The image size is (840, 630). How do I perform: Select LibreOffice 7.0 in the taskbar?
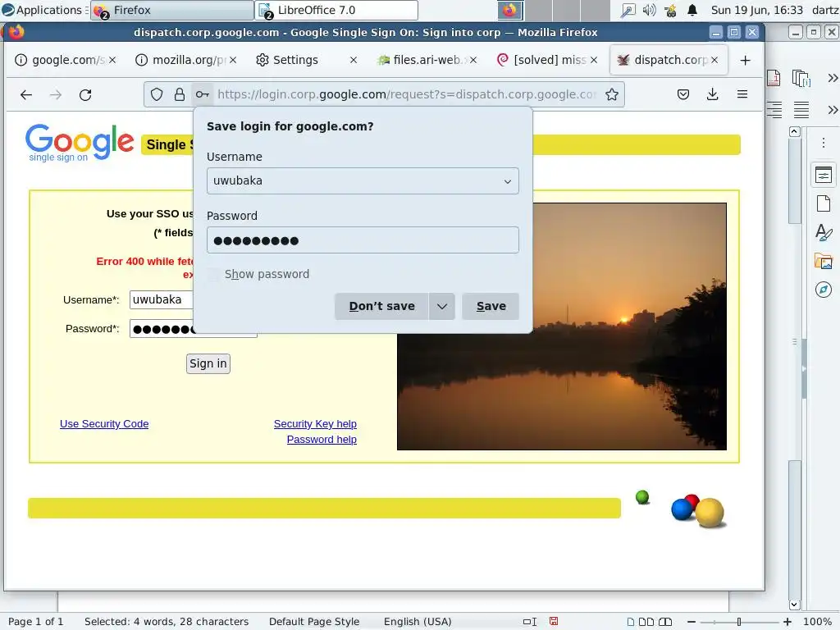tap(336, 10)
